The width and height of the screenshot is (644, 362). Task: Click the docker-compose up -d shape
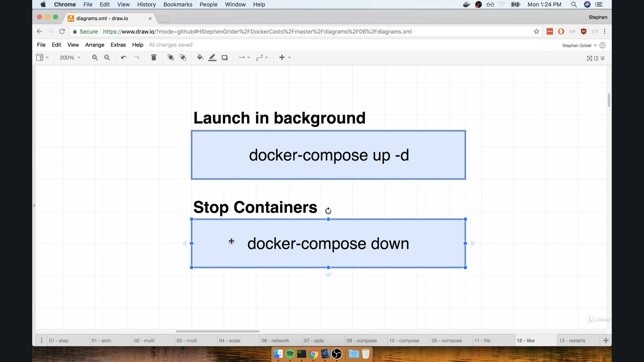[x=328, y=155]
